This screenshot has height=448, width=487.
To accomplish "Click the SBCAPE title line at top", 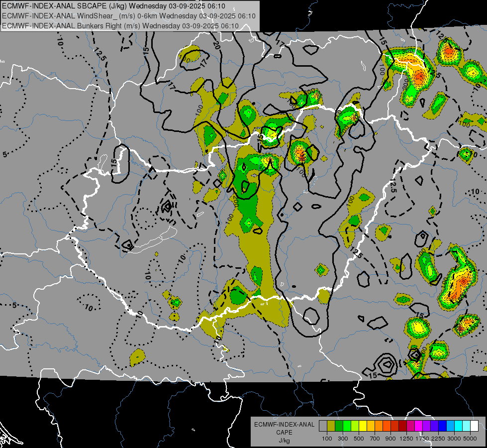I will tap(114, 6).
